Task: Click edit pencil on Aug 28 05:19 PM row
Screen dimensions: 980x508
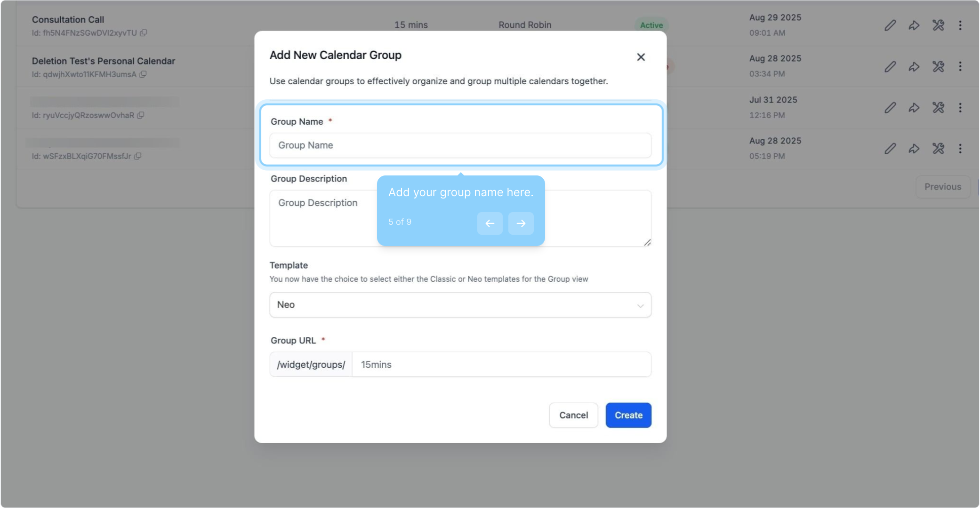Action: click(x=890, y=149)
